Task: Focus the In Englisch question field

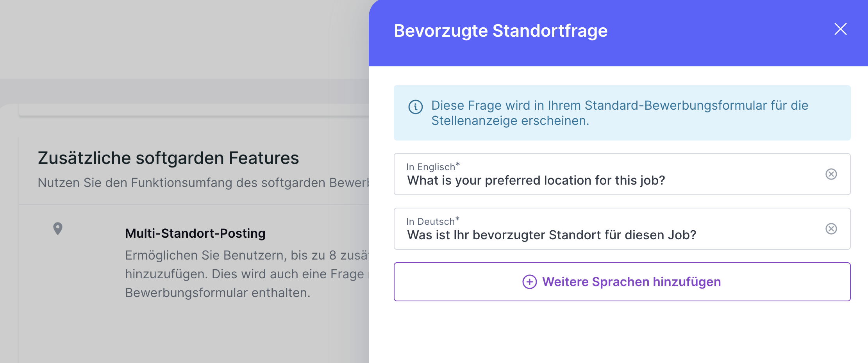Action: tap(622, 174)
